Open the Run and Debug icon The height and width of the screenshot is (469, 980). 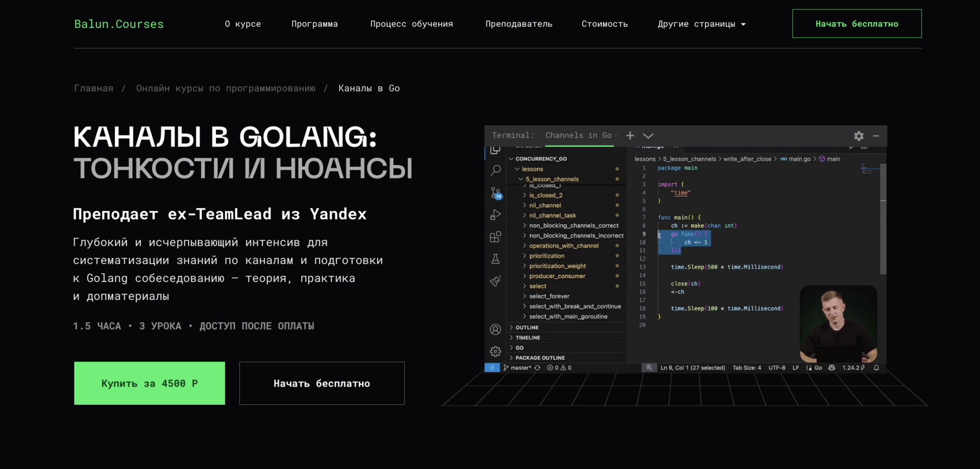(495, 215)
